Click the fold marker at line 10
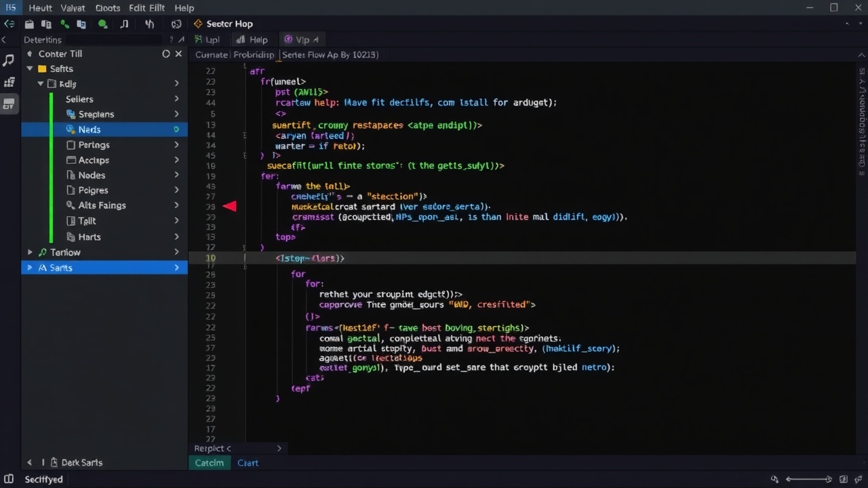The image size is (868, 488). coord(245,258)
